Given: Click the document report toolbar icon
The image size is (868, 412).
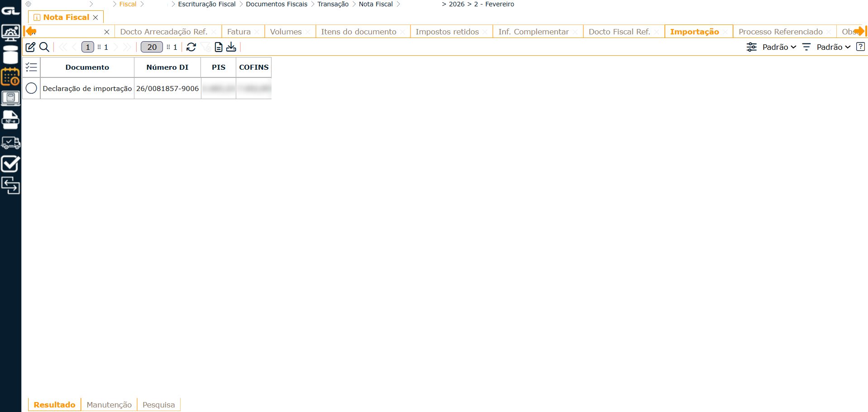Looking at the screenshot, I should [219, 47].
